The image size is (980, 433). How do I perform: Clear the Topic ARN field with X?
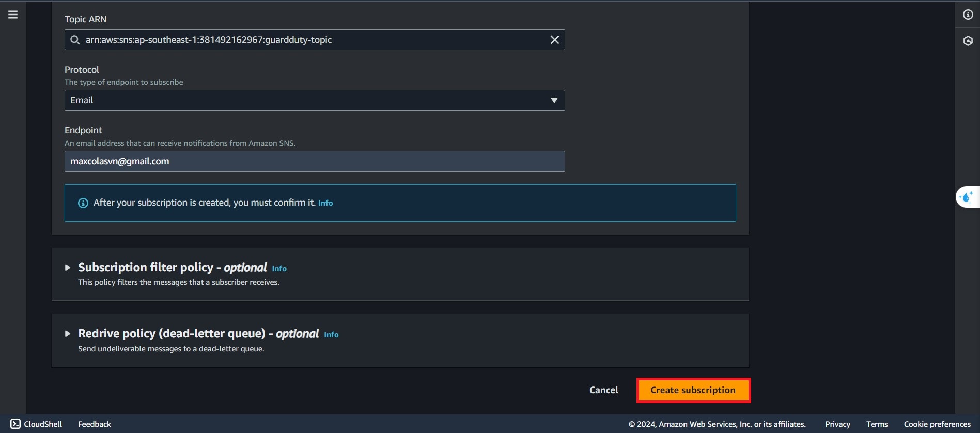(554, 40)
